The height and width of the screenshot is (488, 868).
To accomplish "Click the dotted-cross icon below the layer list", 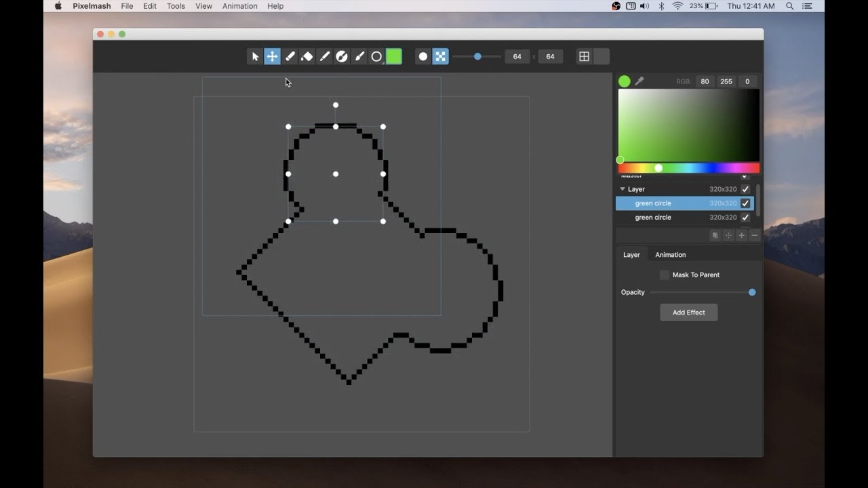I will tap(728, 235).
